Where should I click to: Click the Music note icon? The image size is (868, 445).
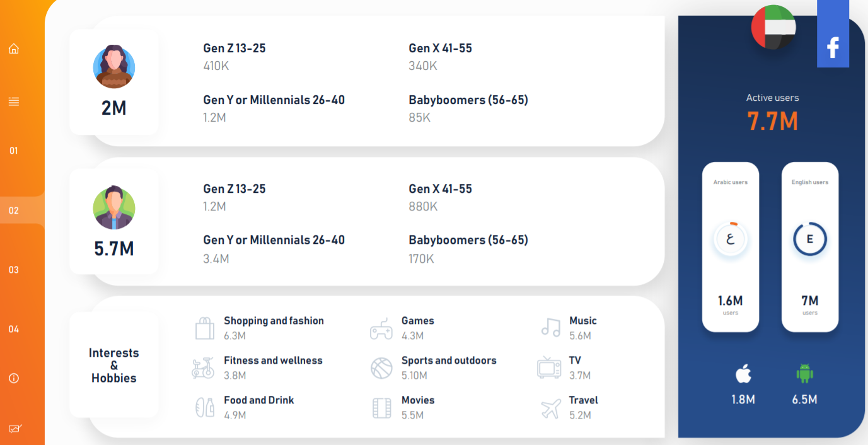(550, 328)
